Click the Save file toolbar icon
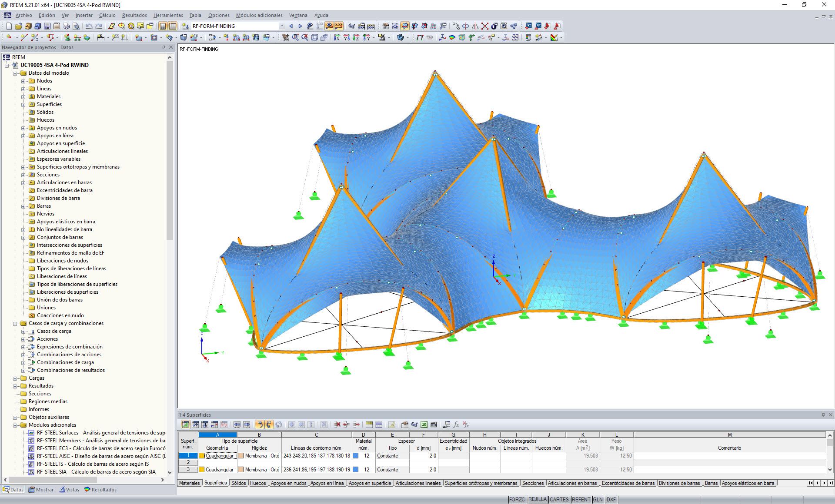This screenshot has height=504, width=835. click(47, 26)
